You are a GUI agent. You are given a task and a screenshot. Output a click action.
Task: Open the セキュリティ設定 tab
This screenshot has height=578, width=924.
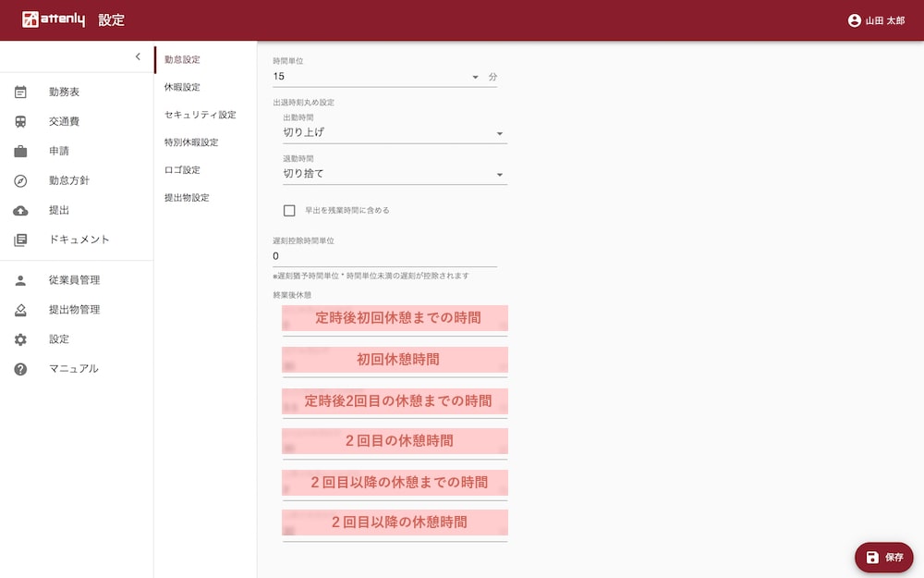[200, 115]
